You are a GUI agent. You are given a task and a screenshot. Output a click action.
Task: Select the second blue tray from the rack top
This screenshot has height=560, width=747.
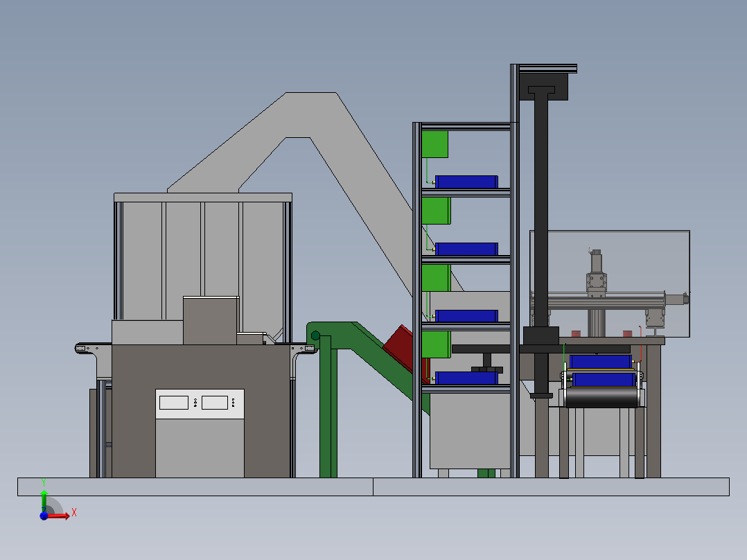click(x=466, y=249)
